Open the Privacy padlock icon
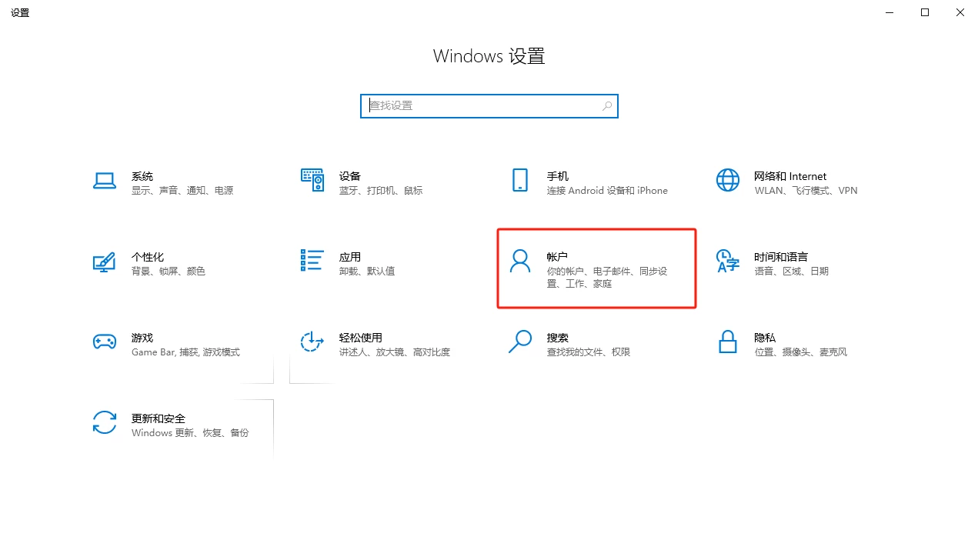This screenshot has height=560, width=978. [728, 342]
